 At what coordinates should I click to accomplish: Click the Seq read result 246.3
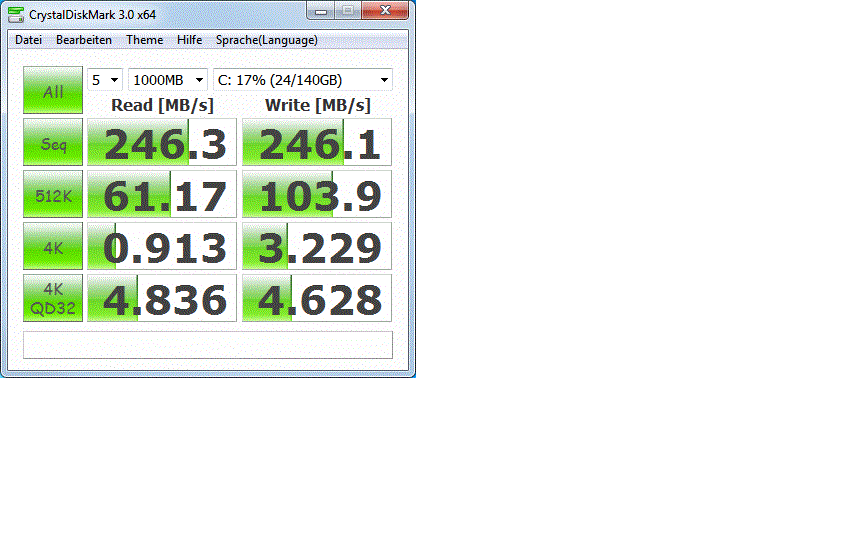click(x=162, y=142)
